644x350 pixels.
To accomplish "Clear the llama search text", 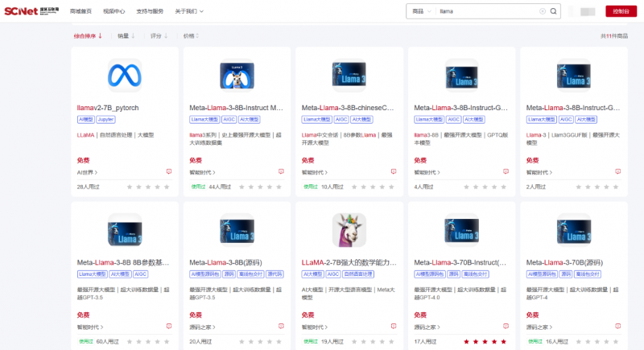I will [x=542, y=11].
